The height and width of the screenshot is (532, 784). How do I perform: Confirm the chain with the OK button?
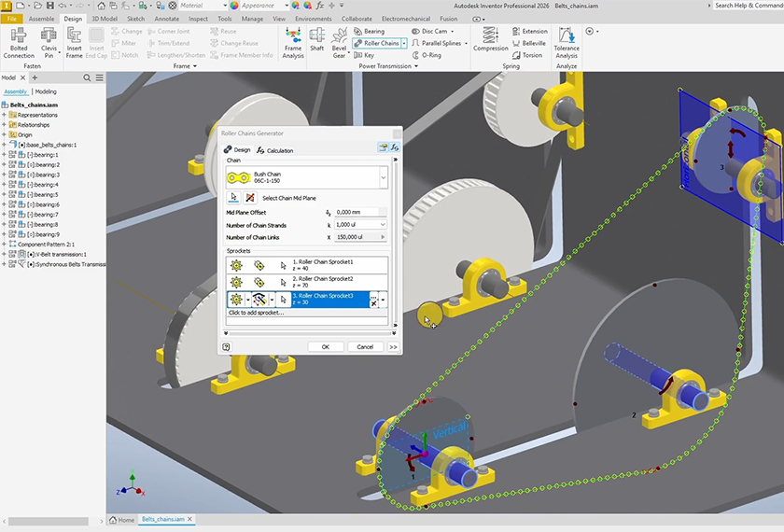(x=325, y=346)
